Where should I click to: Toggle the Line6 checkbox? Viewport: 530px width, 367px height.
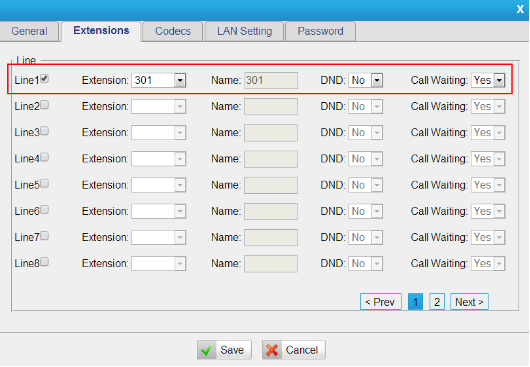(45, 210)
